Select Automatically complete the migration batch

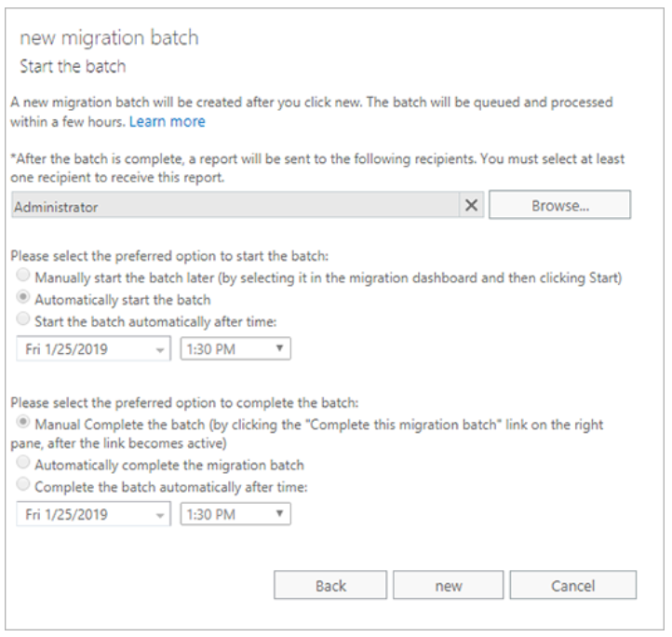[23, 464]
